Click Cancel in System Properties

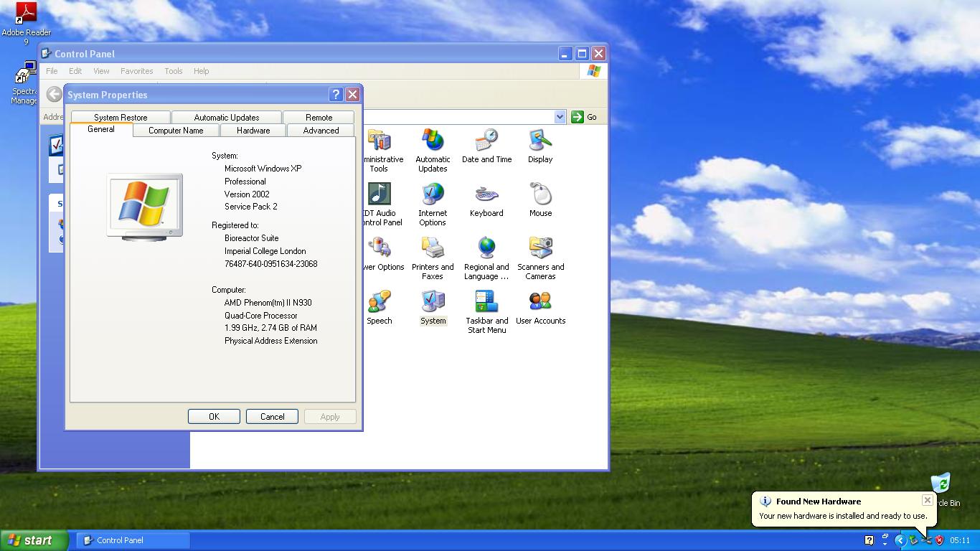click(x=272, y=417)
